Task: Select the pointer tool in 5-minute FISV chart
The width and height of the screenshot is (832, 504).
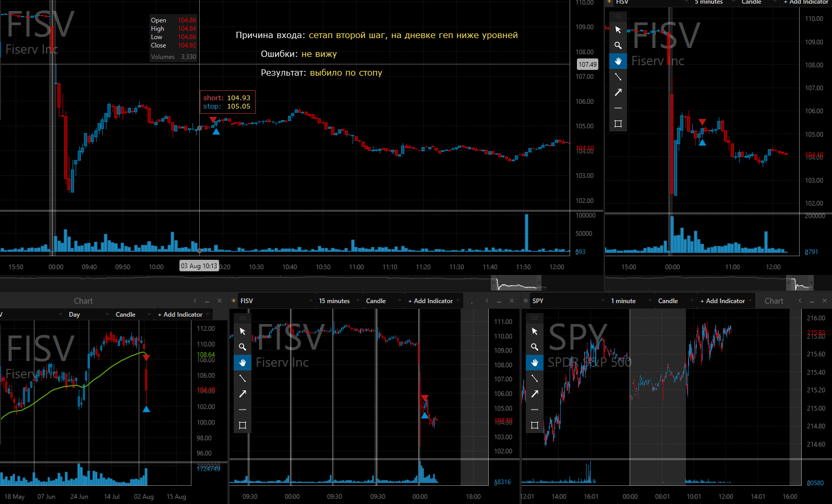Action: [x=618, y=30]
